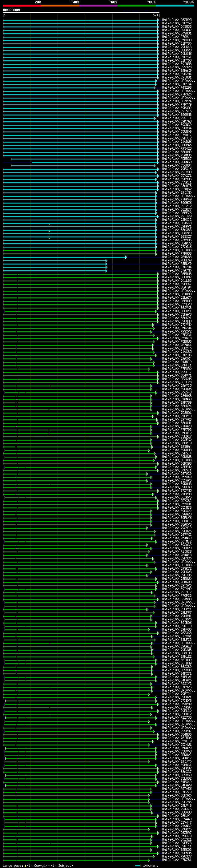Click the label UniRef100_C7A7M0
This screenshot has height=868, width=197.
177,271
